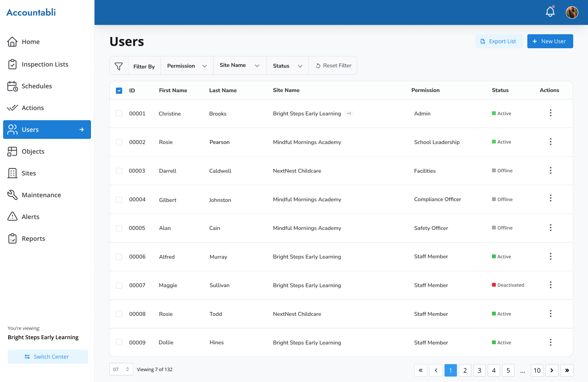Screen dimensions: 588x382
Task: Select checkbox for user 00009
Action: click(119, 342)
